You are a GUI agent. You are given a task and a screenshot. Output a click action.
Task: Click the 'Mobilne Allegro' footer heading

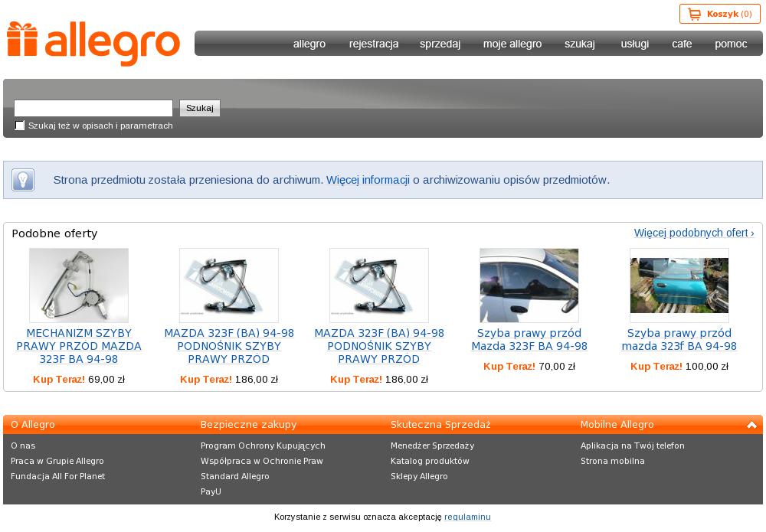pos(617,425)
